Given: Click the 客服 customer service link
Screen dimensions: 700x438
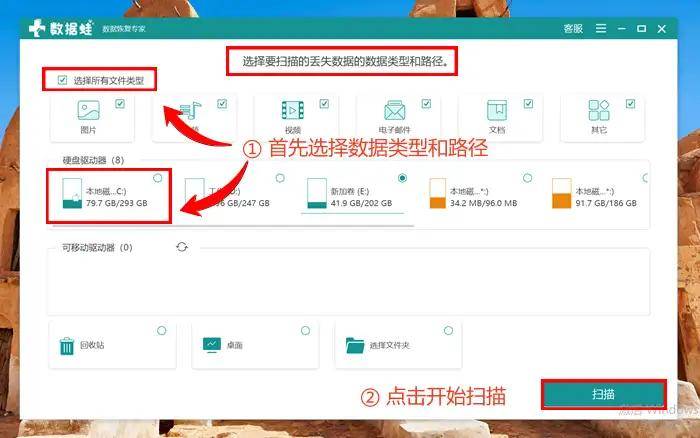Looking at the screenshot, I should (x=573, y=29).
